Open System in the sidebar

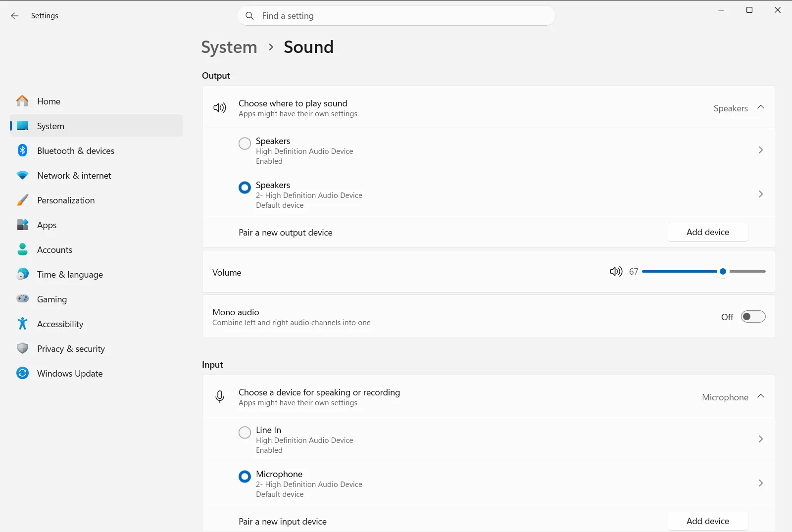96,126
